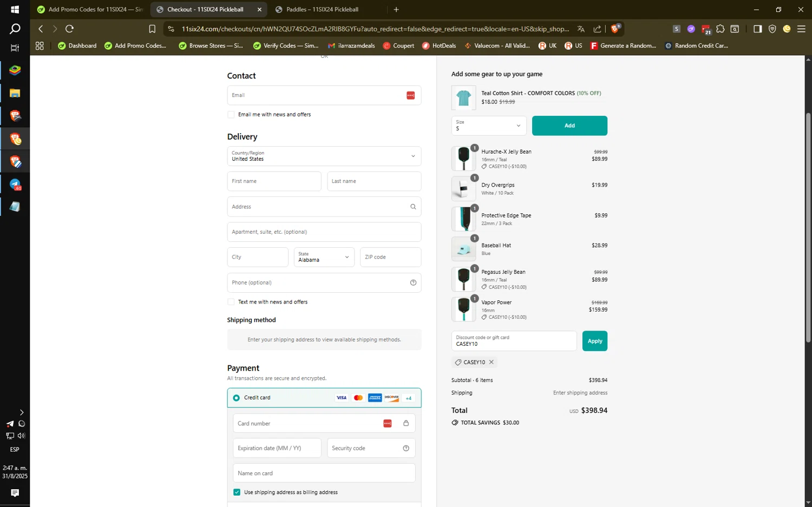812x507 pixels.
Task: Open Windows search magnifier
Action: (15, 29)
